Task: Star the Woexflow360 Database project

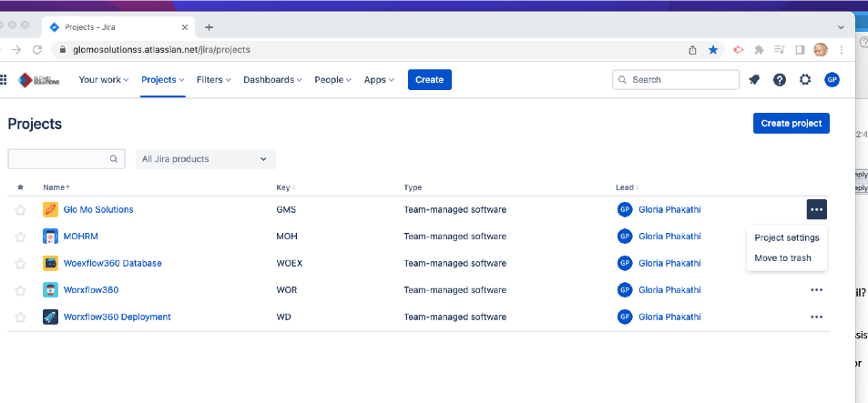Action: 20,264
